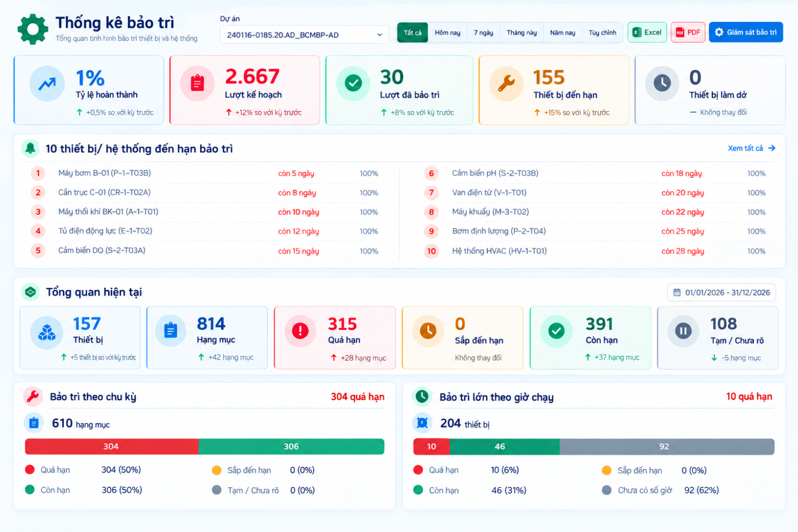Select the Tất cả time filter tab
Screen dimensions: 798x532
pyautogui.click(x=412, y=33)
